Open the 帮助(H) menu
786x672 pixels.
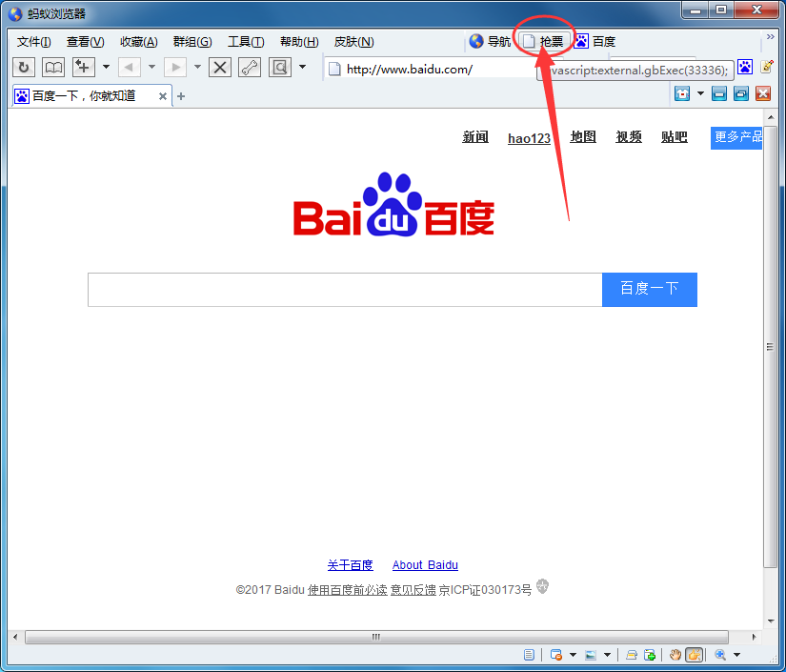coord(299,42)
